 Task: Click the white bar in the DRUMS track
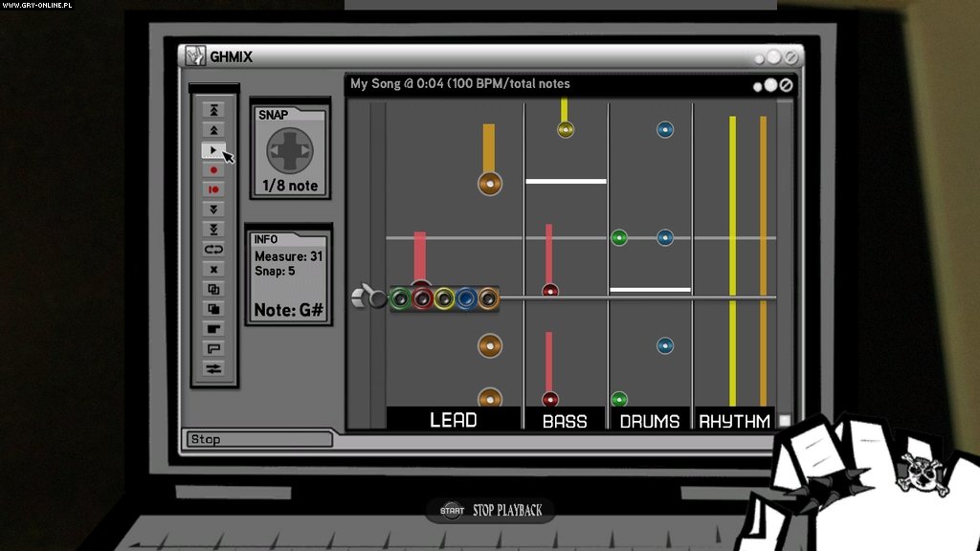(650, 290)
